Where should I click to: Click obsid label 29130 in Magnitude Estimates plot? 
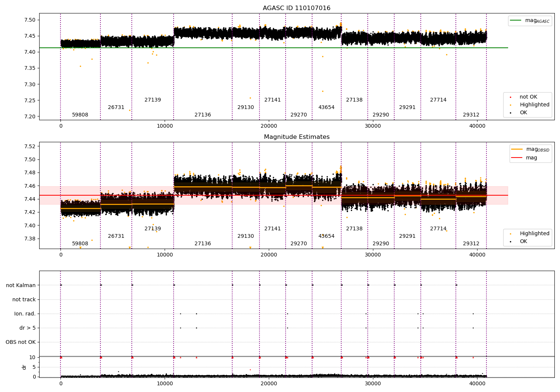pos(246,236)
